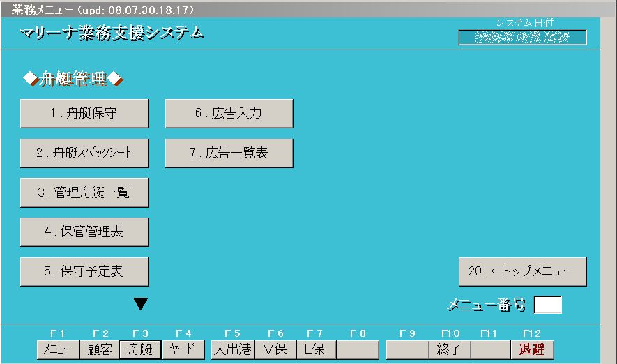Select the F3 舟艇 function button
The height and width of the screenshot is (364, 617).
coord(140,349)
